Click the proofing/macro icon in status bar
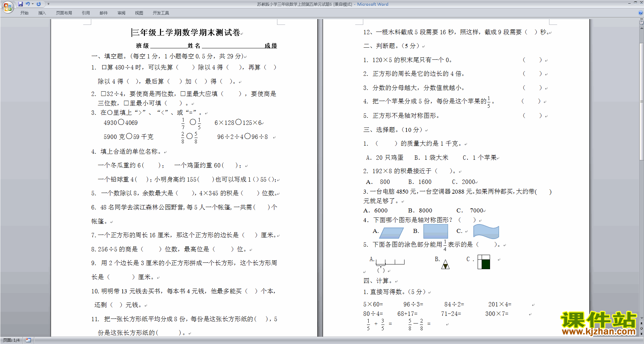644x344 pixels. [29, 340]
